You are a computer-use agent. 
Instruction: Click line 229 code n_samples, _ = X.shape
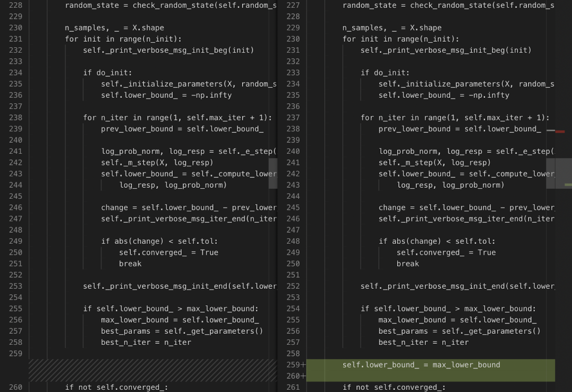click(x=392, y=28)
